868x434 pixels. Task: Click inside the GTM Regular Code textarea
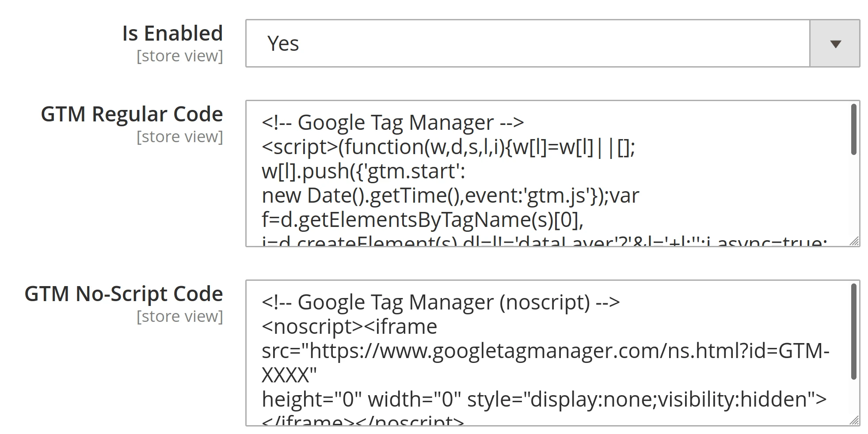click(530, 177)
